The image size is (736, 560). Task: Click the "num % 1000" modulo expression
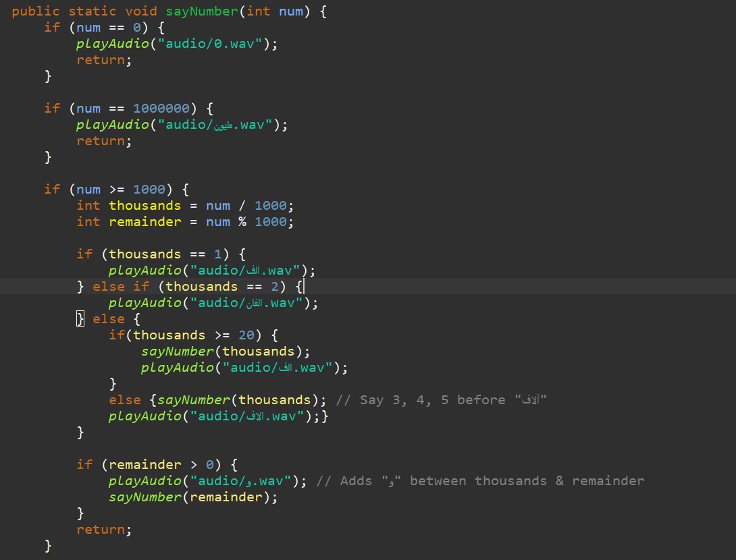pyautogui.click(x=250, y=222)
